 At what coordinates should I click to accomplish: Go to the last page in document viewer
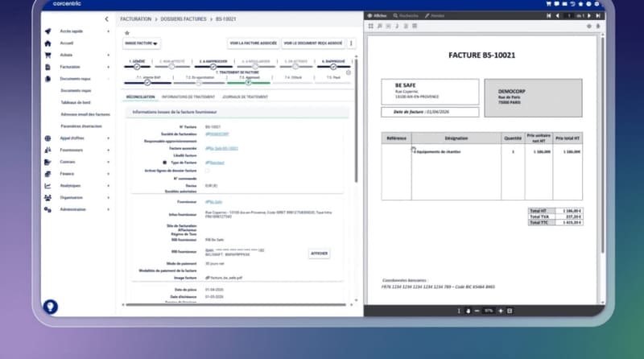[x=598, y=15]
